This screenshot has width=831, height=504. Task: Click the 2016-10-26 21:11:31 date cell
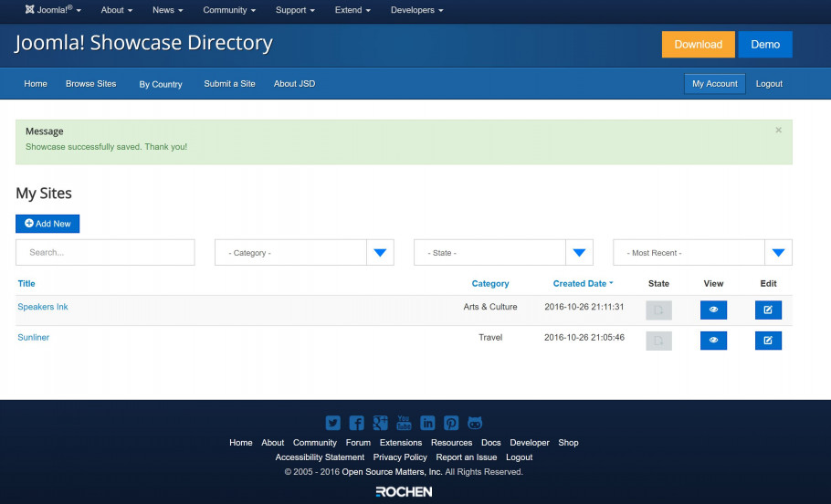click(584, 307)
